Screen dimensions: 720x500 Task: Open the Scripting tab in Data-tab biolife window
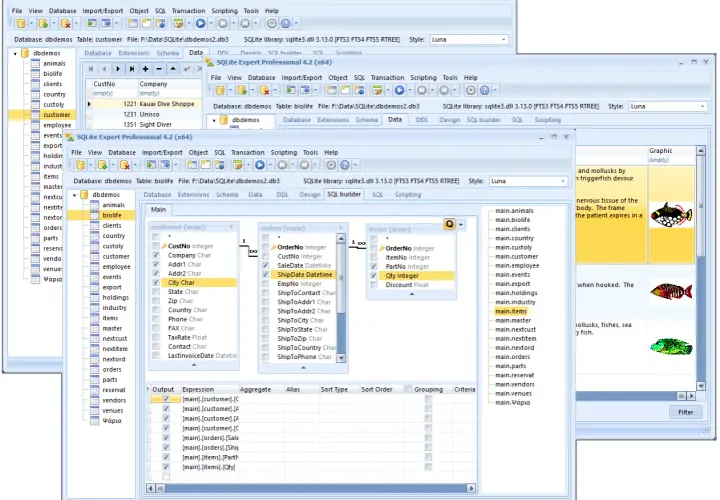coord(548,120)
